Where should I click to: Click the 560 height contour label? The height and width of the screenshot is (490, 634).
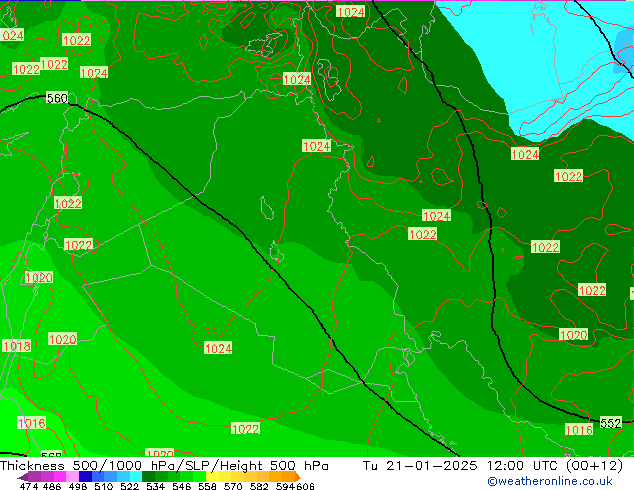point(57,98)
